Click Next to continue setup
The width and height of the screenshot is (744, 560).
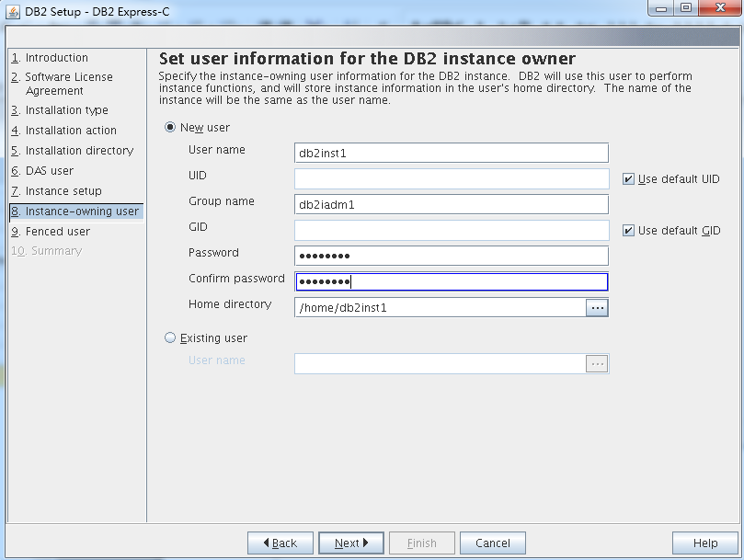(x=351, y=543)
